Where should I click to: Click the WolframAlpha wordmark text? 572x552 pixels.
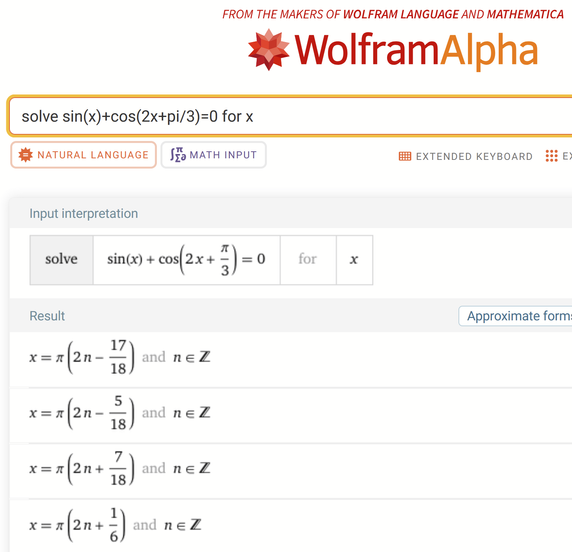coord(417,51)
